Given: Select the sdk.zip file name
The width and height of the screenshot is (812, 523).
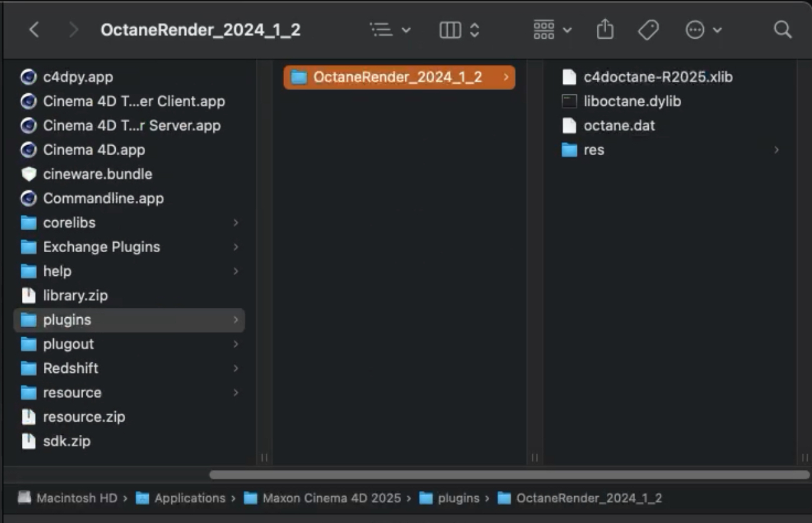Looking at the screenshot, I should tap(67, 441).
